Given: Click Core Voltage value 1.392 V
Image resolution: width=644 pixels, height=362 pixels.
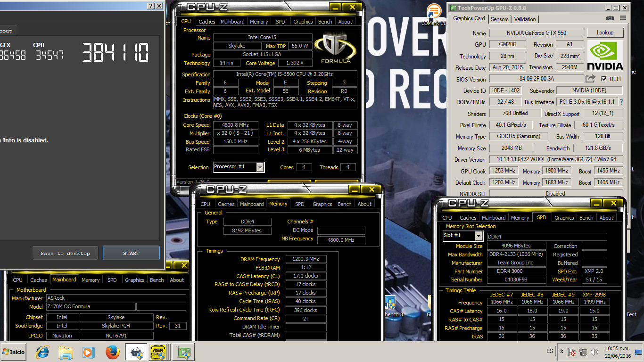Looking at the screenshot, I should (295, 63).
